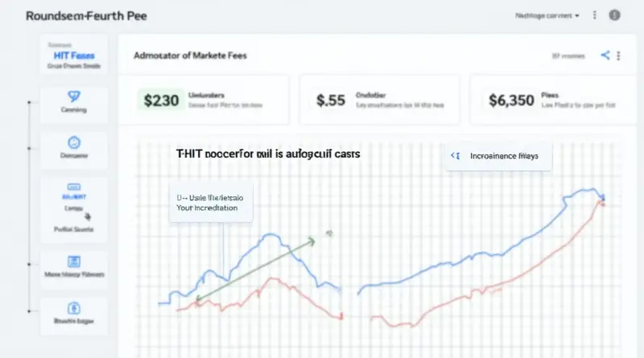Click the small icon in the Incroainence chart label
Viewport: 644px width, 358px height.
454,157
